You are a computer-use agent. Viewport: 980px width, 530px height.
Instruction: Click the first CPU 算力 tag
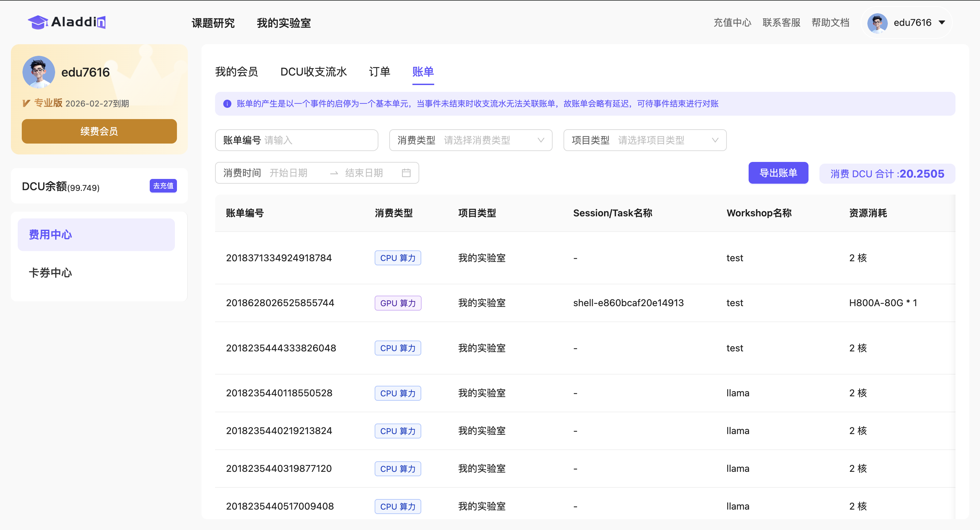coord(397,258)
